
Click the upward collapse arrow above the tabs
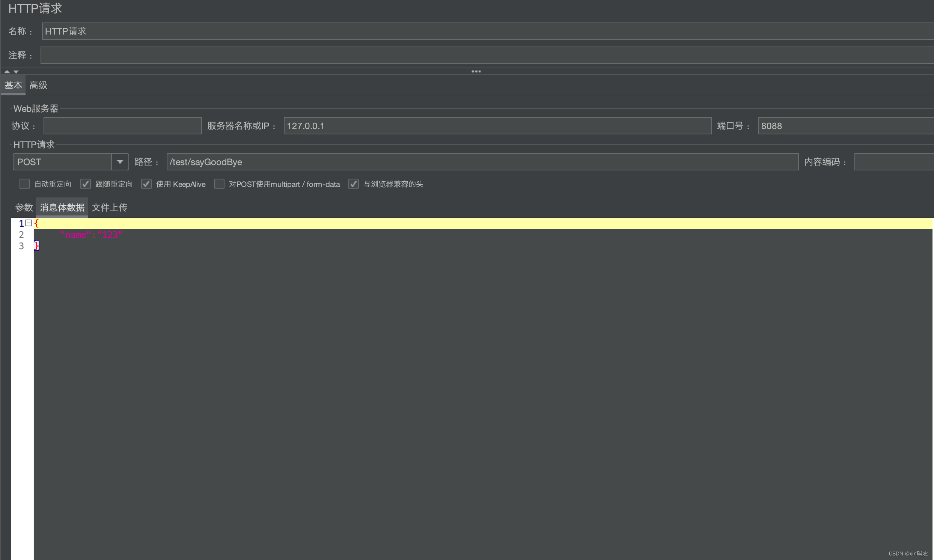point(6,71)
